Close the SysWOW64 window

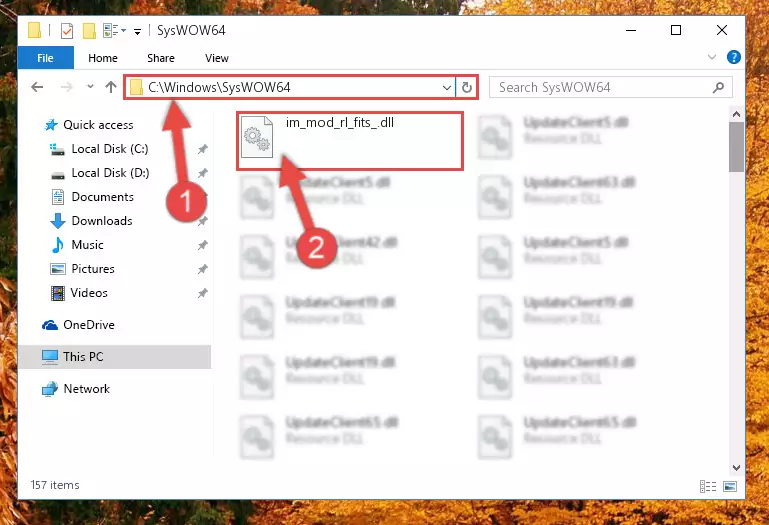721,30
